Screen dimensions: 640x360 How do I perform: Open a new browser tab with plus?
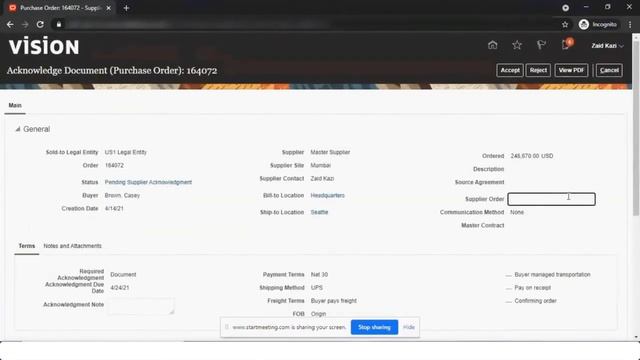tap(126, 8)
